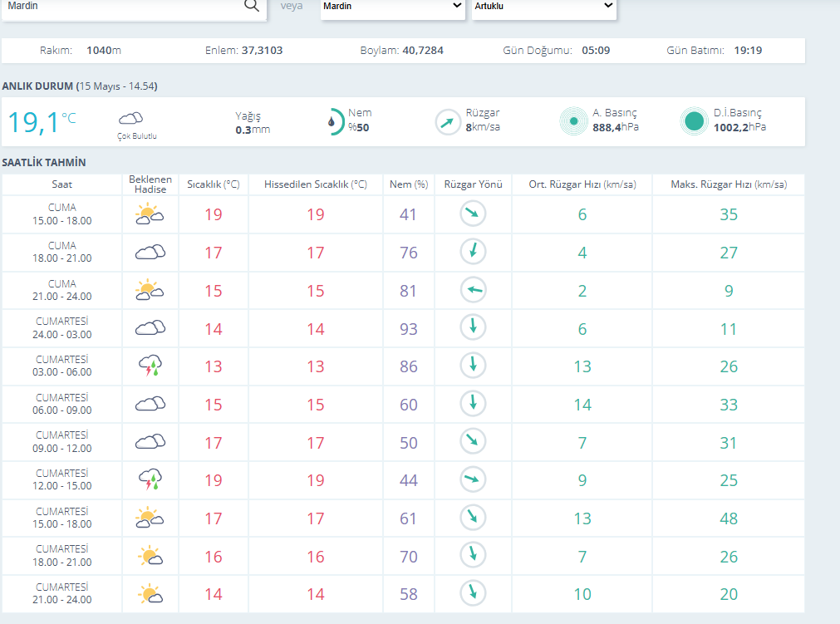Click humidity value 76
840x624 pixels.
tap(409, 253)
